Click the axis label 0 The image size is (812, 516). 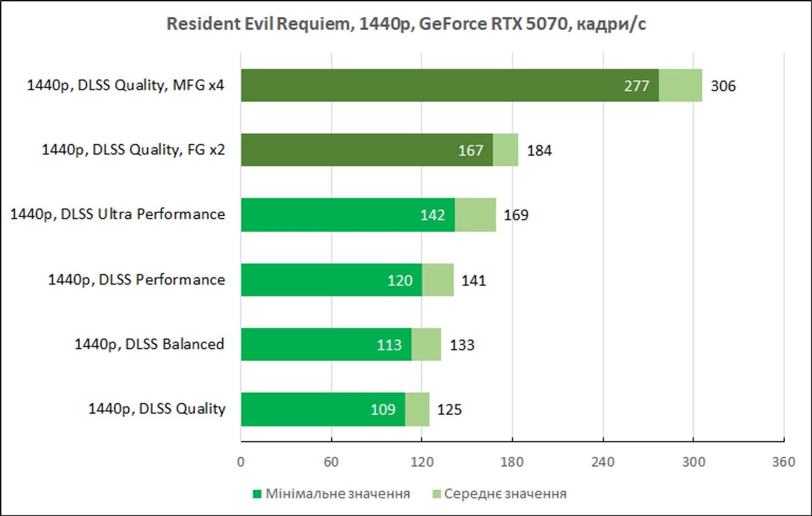tap(241, 462)
